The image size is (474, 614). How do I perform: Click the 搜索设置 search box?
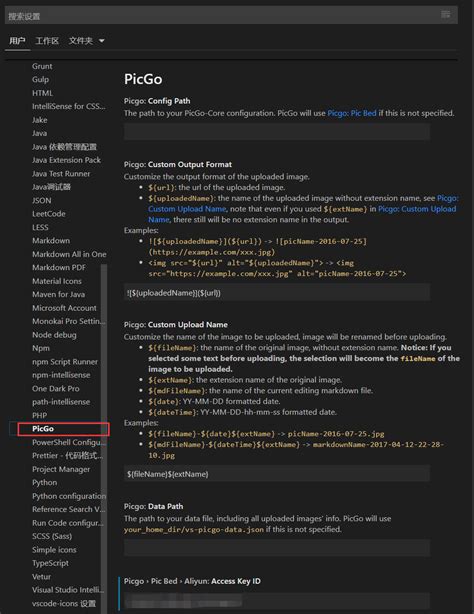click(x=231, y=16)
